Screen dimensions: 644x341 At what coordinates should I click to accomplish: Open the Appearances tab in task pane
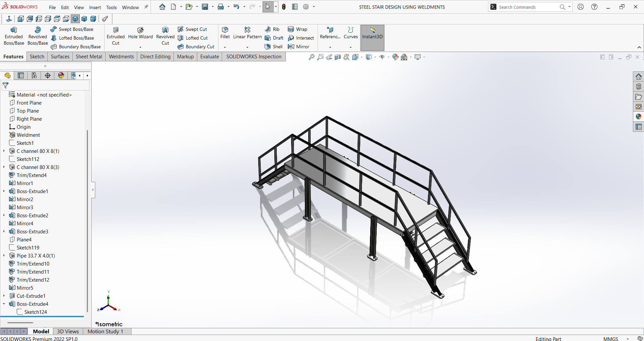[x=638, y=117]
